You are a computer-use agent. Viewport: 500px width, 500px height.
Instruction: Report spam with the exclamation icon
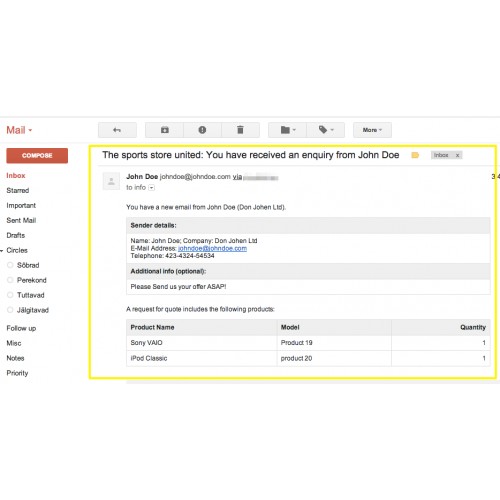pos(202,130)
